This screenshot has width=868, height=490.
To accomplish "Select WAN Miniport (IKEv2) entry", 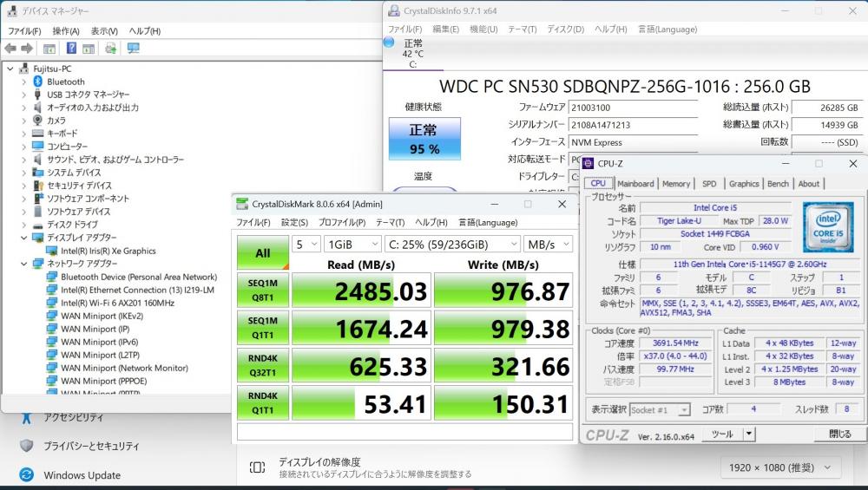I will coord(102,317).
